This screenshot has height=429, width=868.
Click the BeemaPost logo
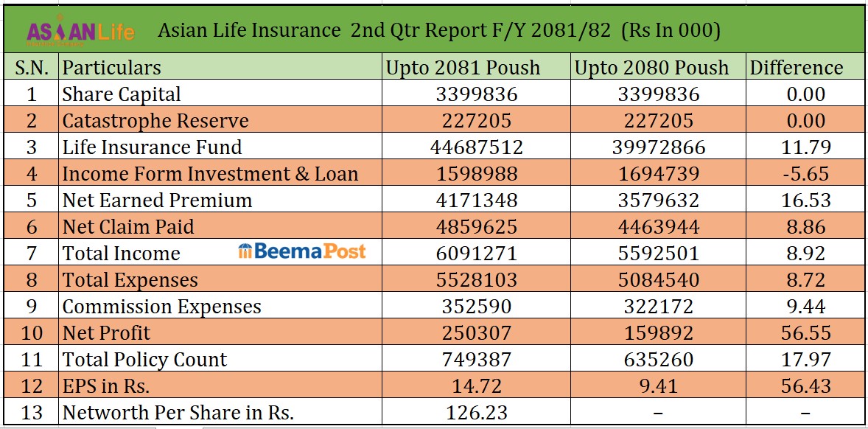302,252
